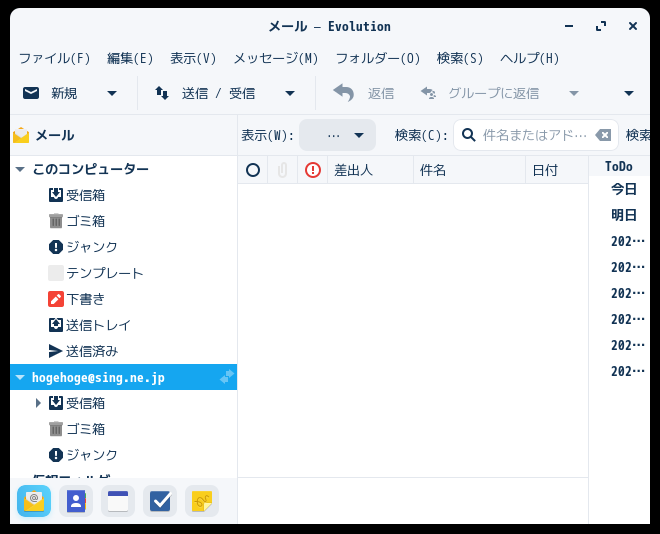Viewport: 660px width, 534px height.
Task: Click the attachment paperclip column header
Action: [282, 170]
